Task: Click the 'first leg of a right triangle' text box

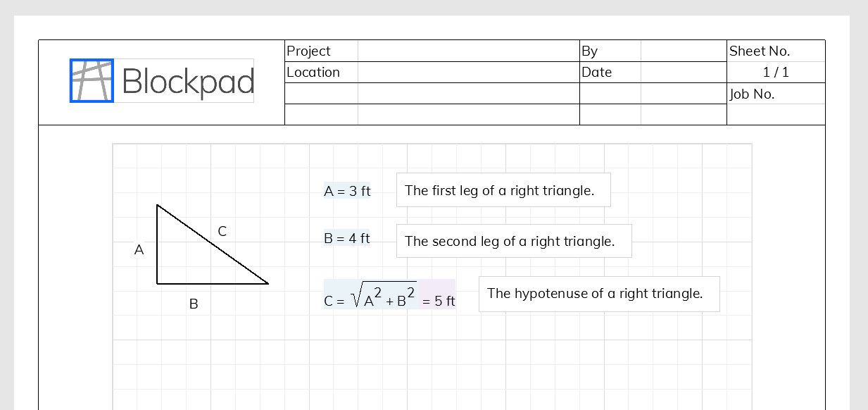Action: [x=503, y=190]
